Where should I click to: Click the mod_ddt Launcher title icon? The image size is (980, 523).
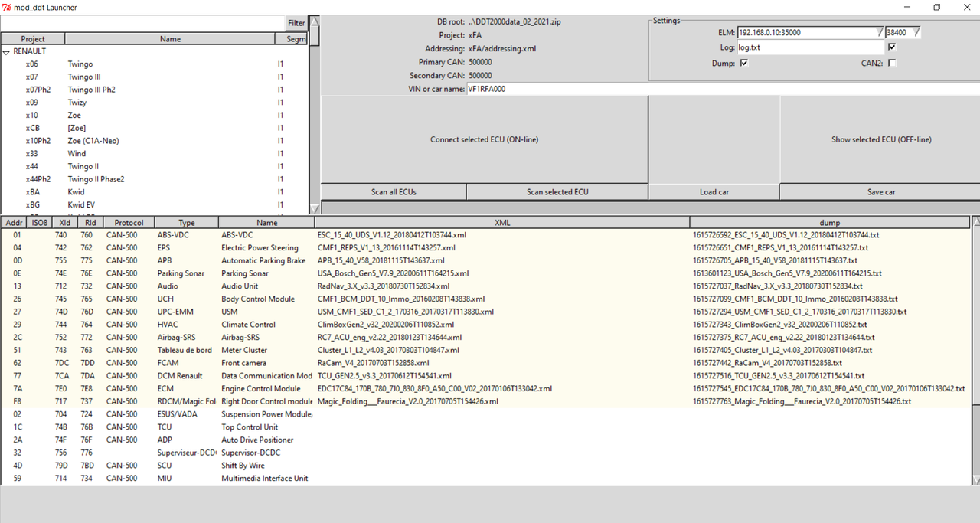pos(6,7)
